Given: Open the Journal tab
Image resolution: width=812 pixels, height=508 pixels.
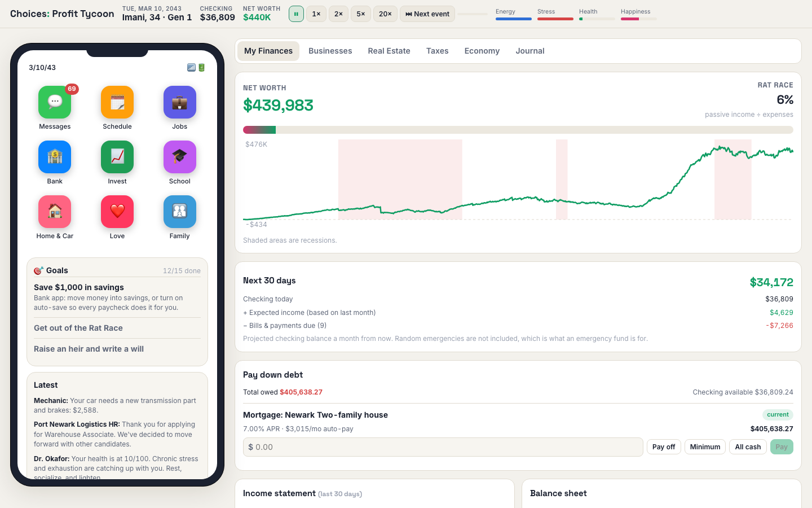Looking at the screenshot, I should tap(530, 51).
